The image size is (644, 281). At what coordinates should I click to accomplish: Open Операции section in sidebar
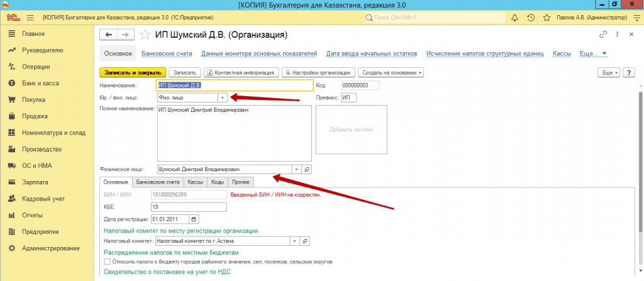[x=36, y=67]
